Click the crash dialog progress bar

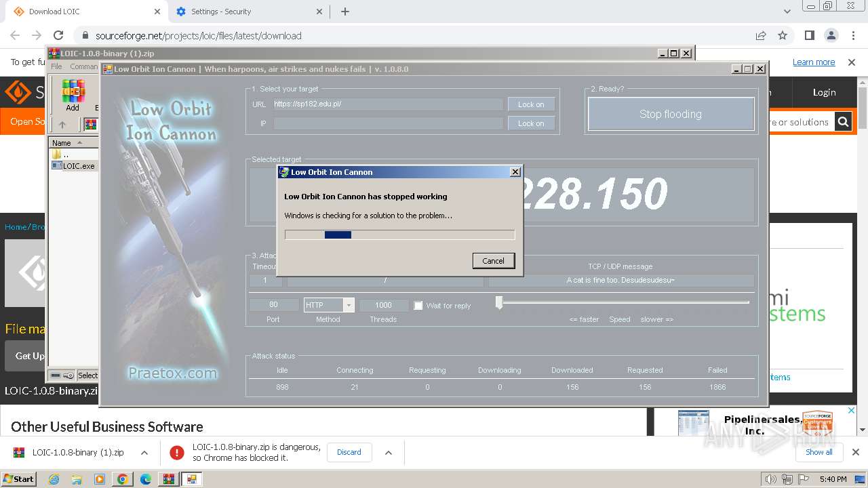[400, 235]
